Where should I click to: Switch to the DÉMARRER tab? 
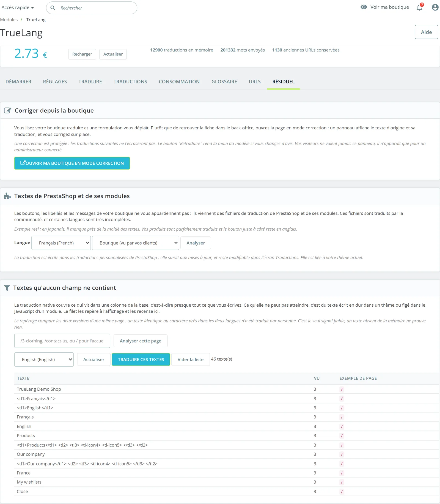click(x=18, y=81)
